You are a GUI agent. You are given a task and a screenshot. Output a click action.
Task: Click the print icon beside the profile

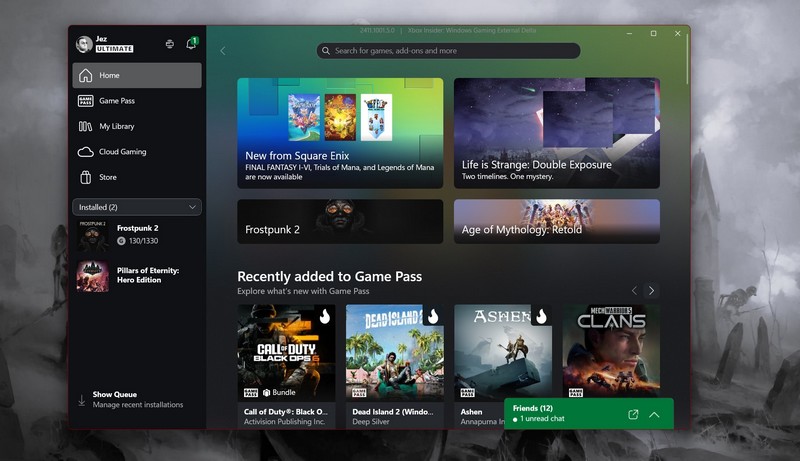[x=169, y=44]
